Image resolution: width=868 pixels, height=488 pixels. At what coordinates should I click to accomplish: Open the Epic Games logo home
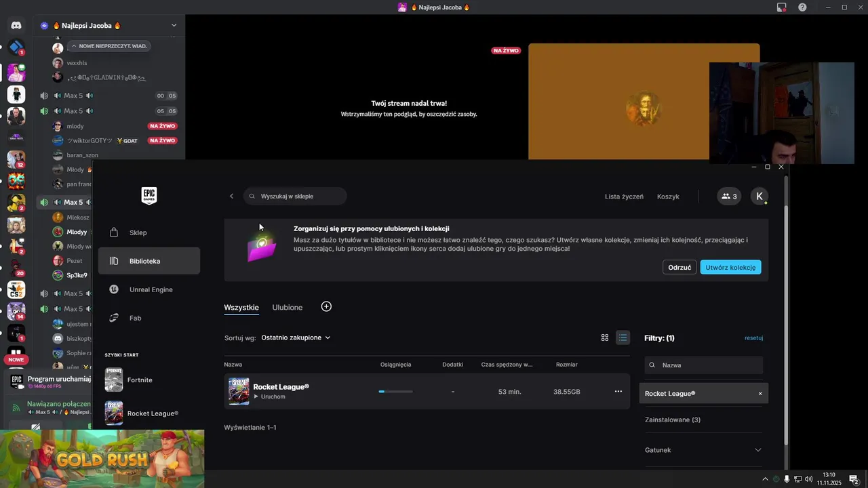pos(149,196)
